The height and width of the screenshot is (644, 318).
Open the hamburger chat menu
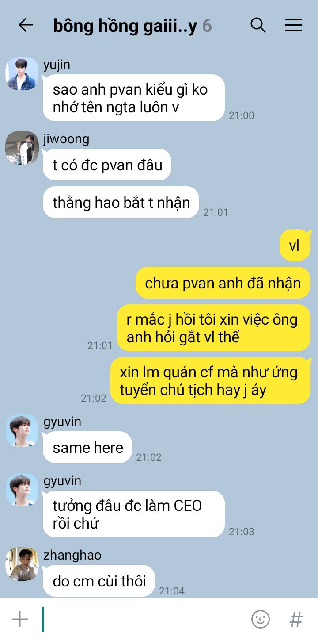[x=293, y=25]
